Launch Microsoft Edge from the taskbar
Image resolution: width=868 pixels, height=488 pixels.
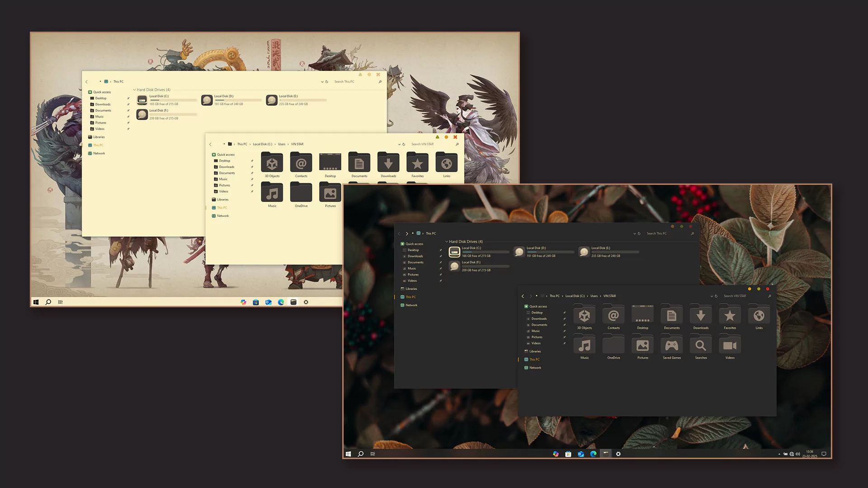[x=593, y=454]
